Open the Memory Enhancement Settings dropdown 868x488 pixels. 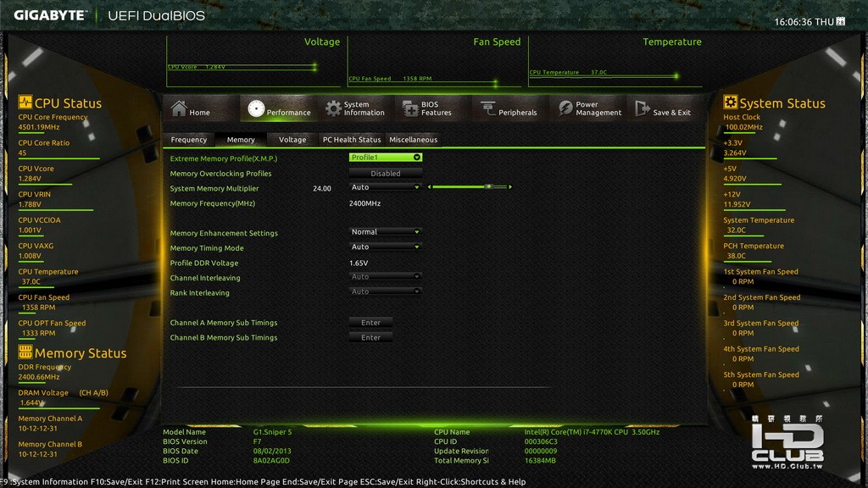coord(386,232)
